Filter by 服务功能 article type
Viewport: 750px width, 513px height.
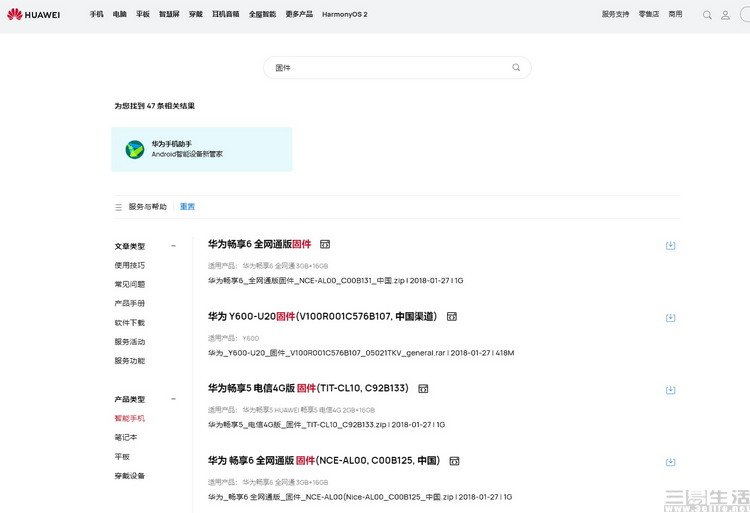130,361
